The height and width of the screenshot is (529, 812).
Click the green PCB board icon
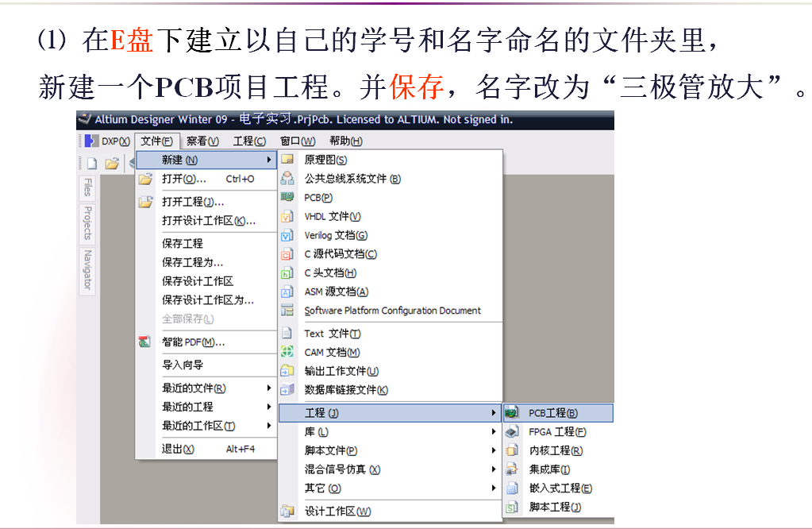[287, 197]
